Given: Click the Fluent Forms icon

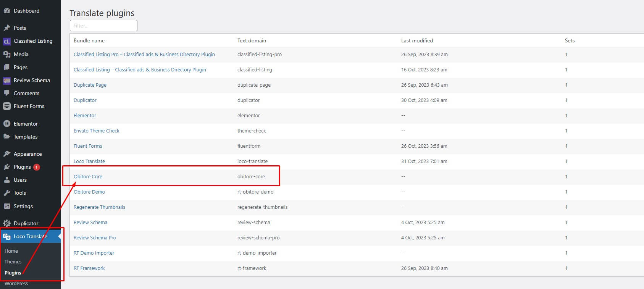Looking at the screenshot, I should coord(7,107).
